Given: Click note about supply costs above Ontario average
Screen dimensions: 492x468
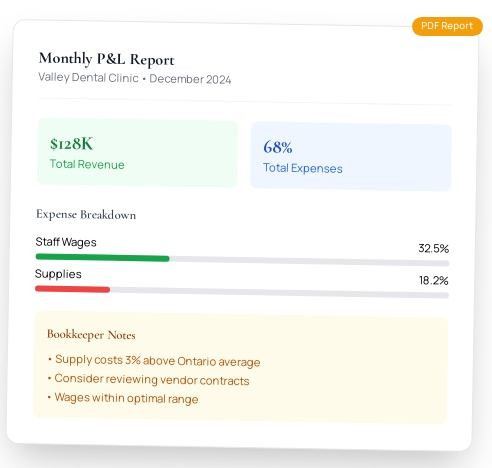Looking at the screenshot, I should point(154,360).
